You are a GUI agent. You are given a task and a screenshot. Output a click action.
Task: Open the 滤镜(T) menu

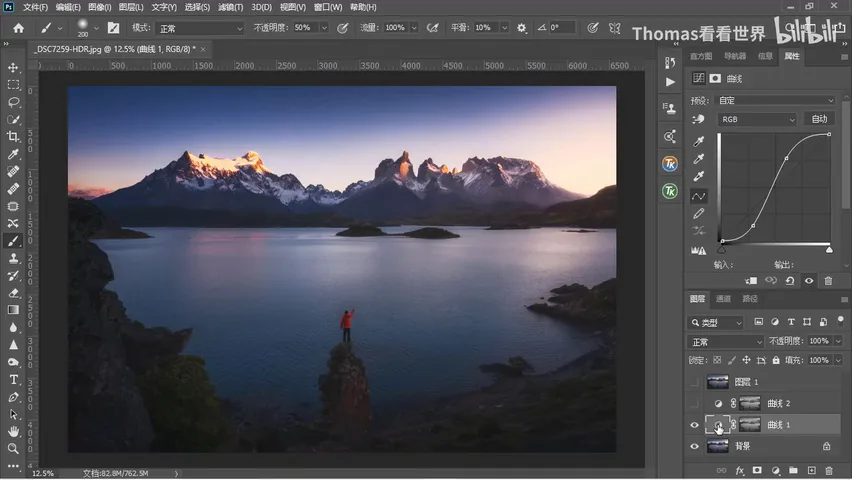point(230,7)
